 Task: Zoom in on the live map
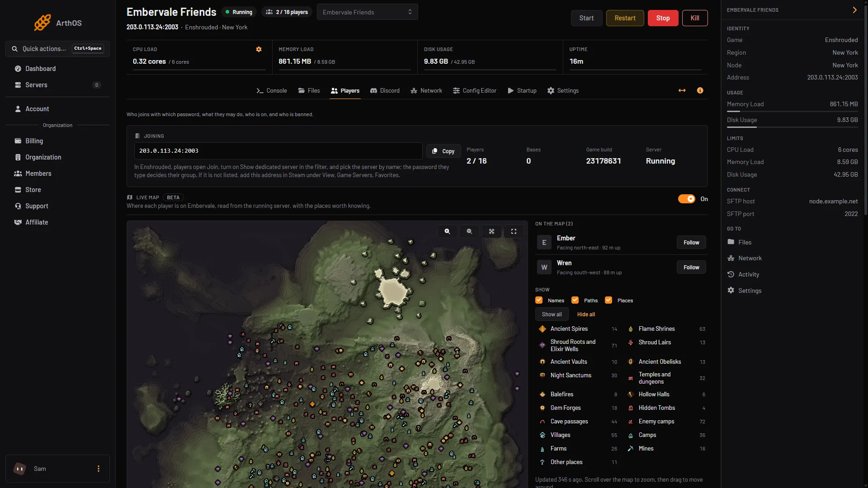(x=447, y=231)
